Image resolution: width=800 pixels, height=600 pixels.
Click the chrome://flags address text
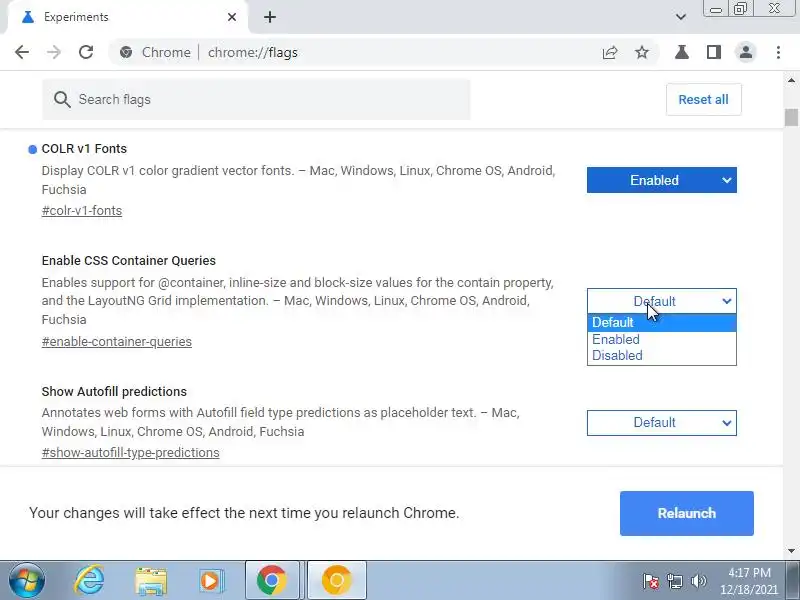click(253, 52)
